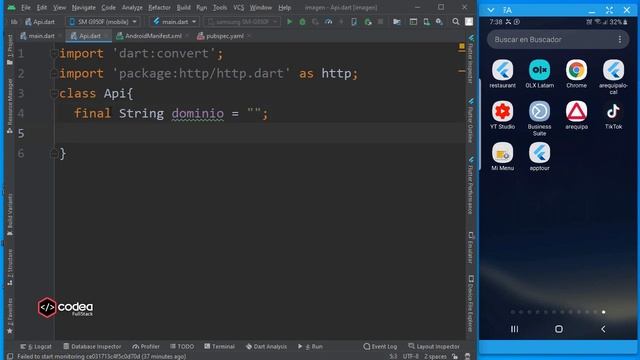Open the VCS menu
The width and height of the screenshot is (640, 360).
coord(238,7)
